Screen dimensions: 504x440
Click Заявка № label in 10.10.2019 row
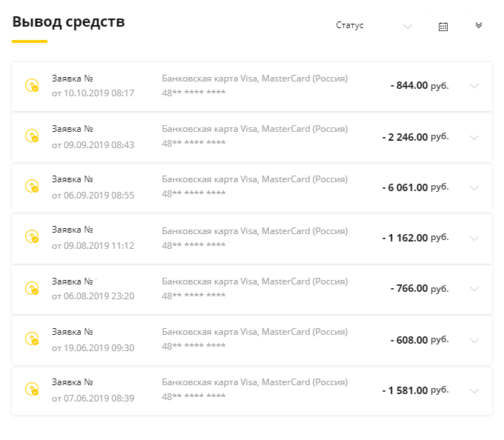click(x=73, y=79)
